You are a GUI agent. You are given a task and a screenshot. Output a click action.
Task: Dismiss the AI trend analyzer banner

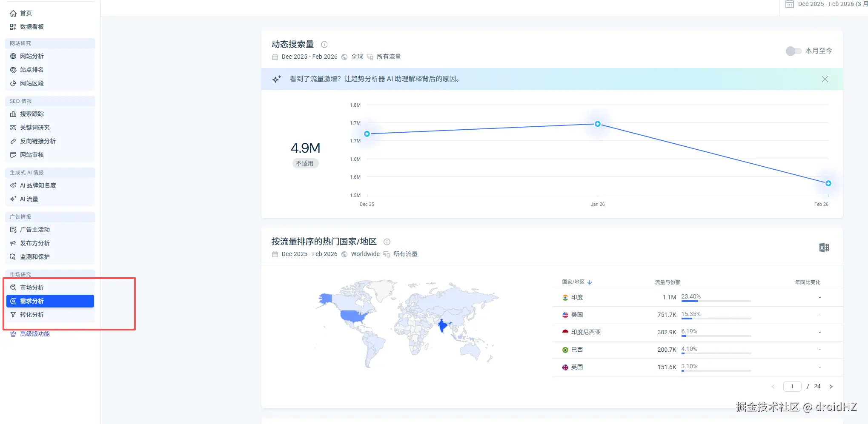tap(825, 79)
